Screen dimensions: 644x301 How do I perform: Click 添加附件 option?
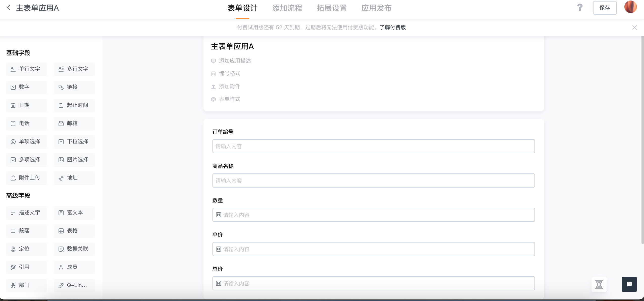(226, 86)
